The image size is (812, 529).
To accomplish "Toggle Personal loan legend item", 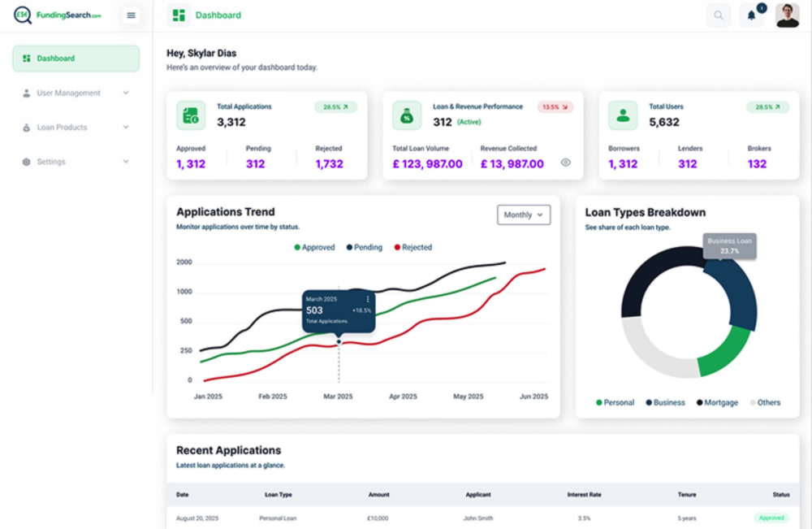I will (615, 402).
